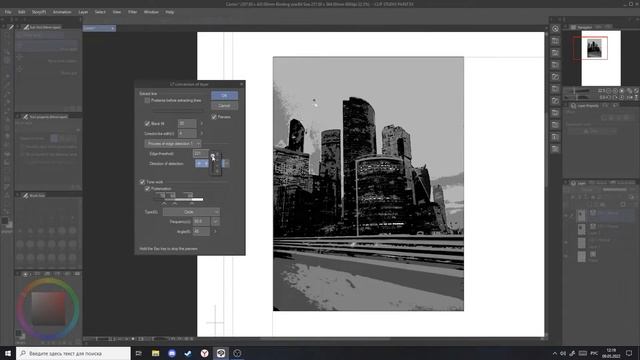Pick a shade in the color square
The width and height of the screenshot is (640, 360).
[x=48, y=309]
